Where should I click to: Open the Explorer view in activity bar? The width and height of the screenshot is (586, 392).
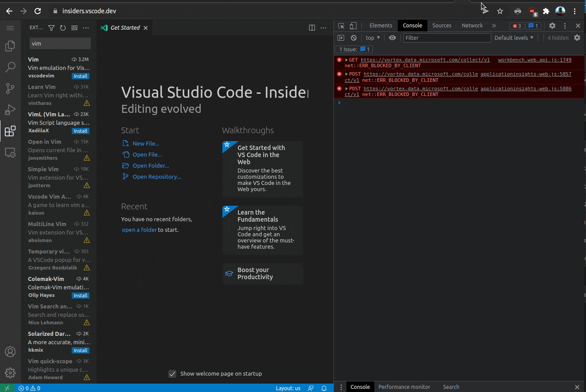(x=10, y=46)
